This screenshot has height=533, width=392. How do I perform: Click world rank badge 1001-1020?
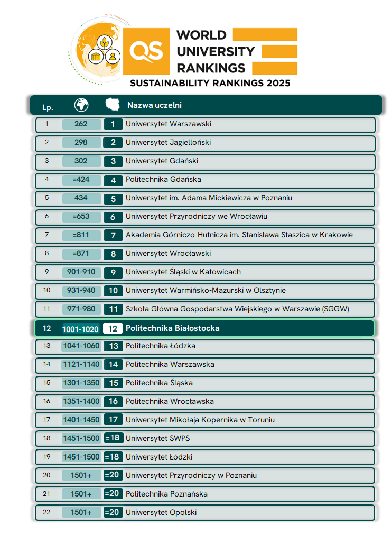81,329
